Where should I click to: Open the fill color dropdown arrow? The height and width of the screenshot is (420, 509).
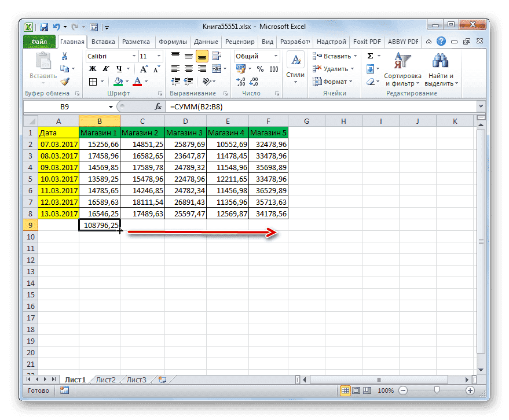(x=126, y=82)
